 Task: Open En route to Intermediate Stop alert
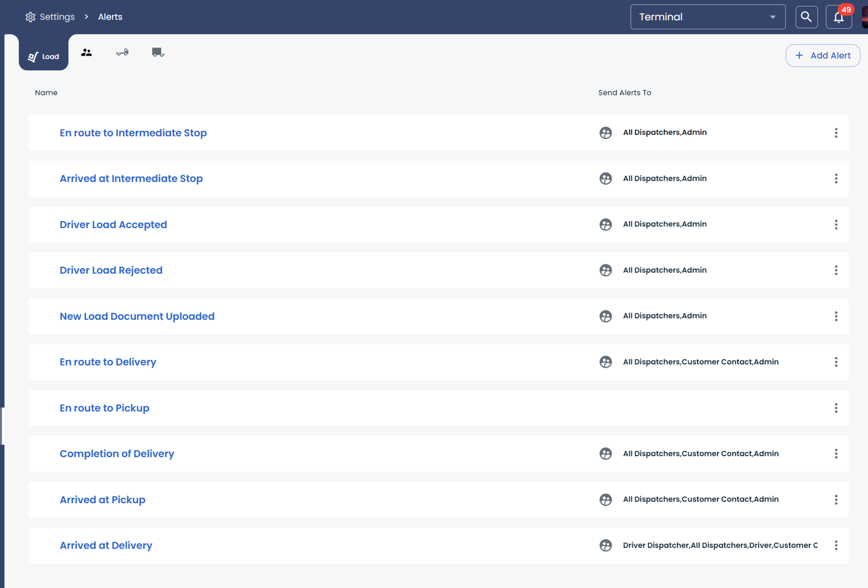[133, 133]
